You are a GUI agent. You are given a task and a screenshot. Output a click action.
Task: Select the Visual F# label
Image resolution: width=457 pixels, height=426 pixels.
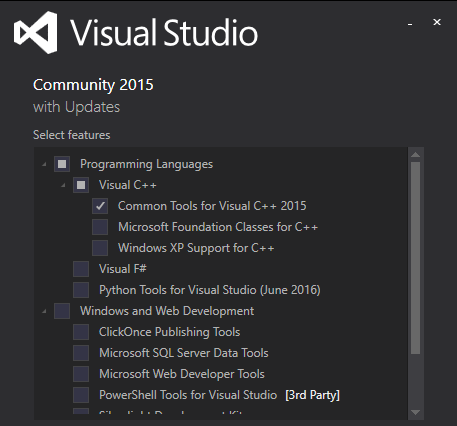pyautogui.click(x=123, y=269)
